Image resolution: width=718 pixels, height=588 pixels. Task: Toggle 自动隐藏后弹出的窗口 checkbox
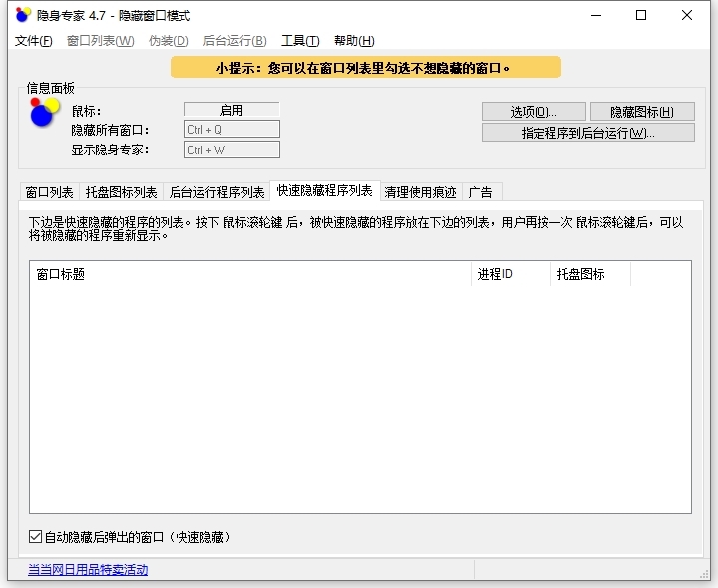(36, 537)
